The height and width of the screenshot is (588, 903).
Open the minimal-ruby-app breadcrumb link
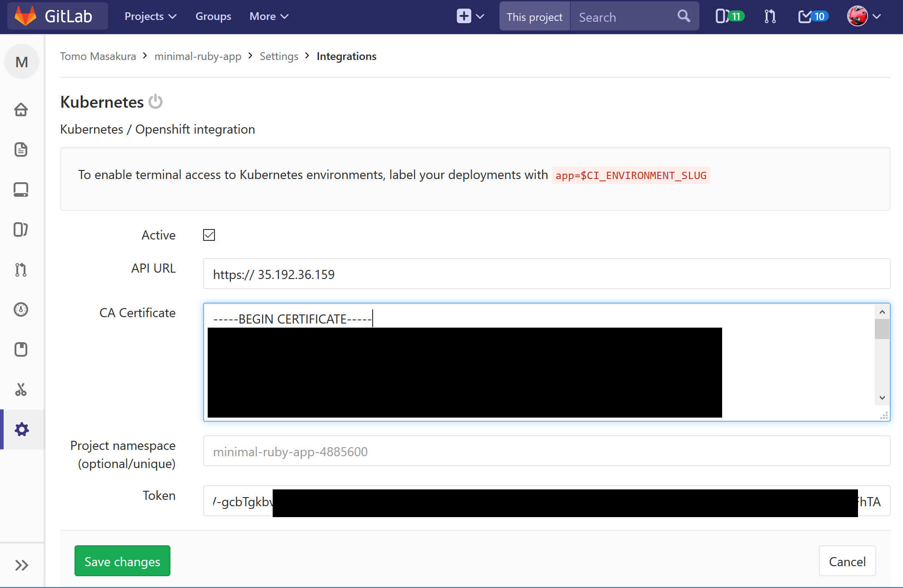(x=198, y=56)
